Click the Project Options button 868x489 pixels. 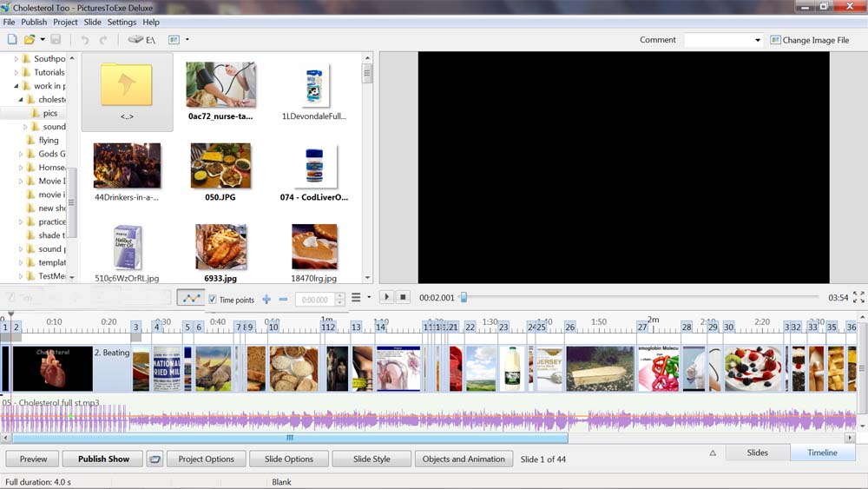pos(206,459)
